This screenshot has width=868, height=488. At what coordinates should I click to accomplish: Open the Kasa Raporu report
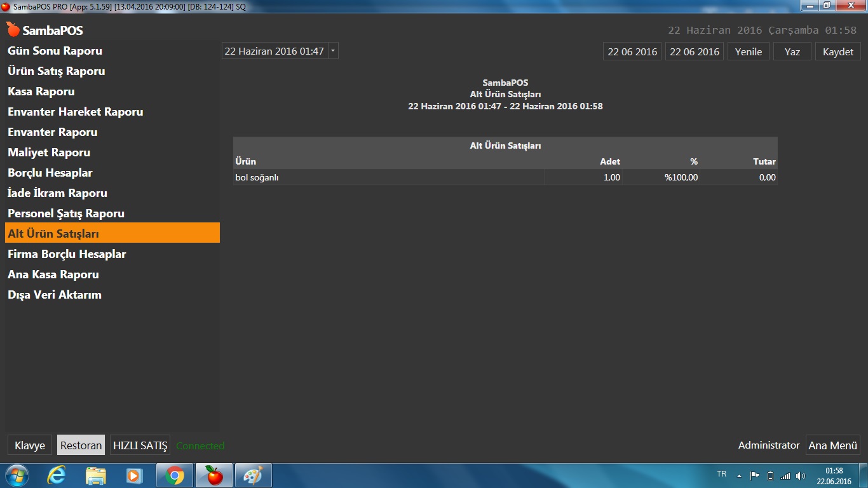41,91
